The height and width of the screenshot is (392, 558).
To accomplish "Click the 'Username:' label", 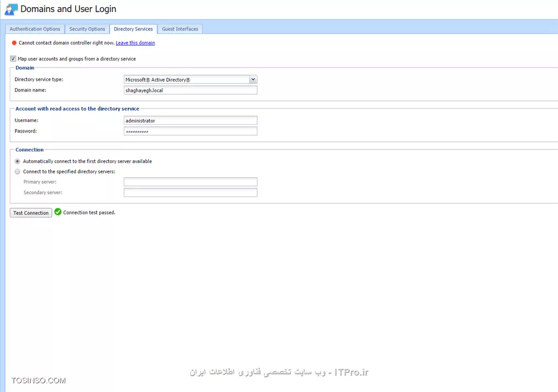I will point(26,120).
